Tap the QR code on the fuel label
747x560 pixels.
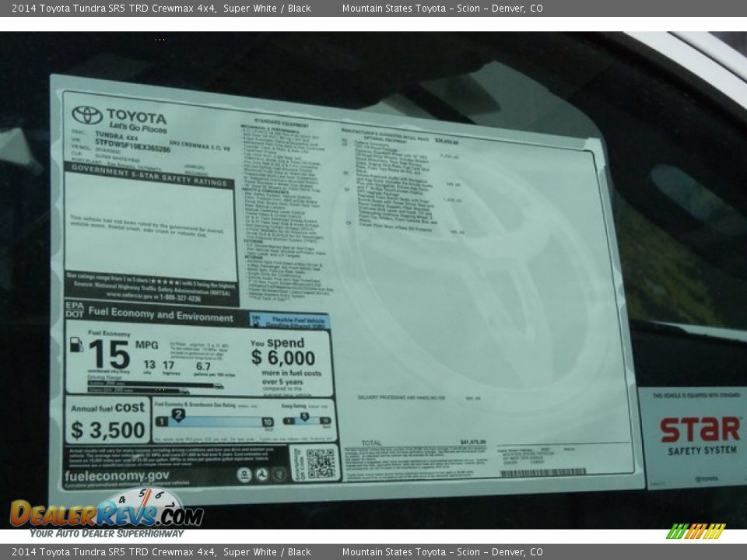pyautogui.click(x=319, y=463)
